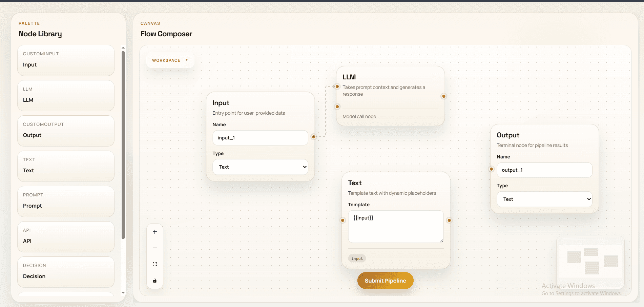The height and width of the screenshot is (307, 644).
Task: Click the Node Library heading
Action: (40, 34)
